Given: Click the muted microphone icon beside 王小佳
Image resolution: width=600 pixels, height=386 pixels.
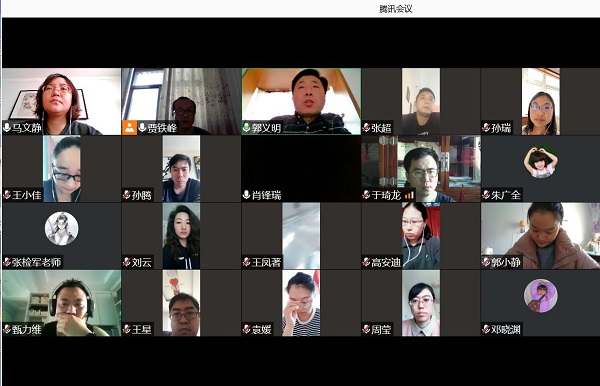Looking at the screenshot, I should click(7, 195).
